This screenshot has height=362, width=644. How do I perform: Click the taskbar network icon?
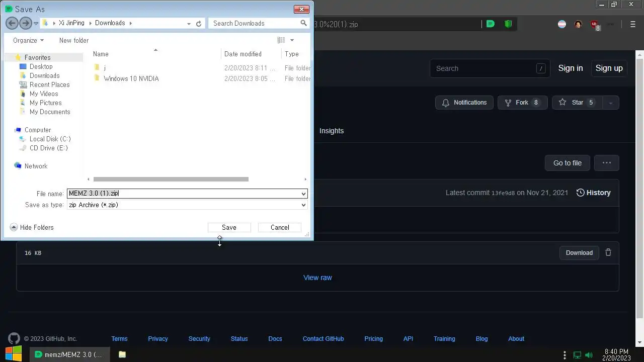[577, 355]
